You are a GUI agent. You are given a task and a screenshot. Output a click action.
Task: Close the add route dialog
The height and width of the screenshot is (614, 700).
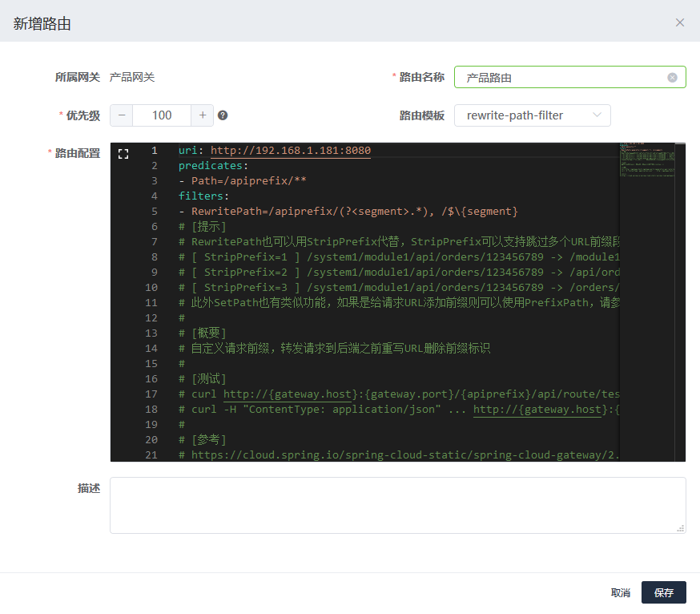[x=679, y=22]
